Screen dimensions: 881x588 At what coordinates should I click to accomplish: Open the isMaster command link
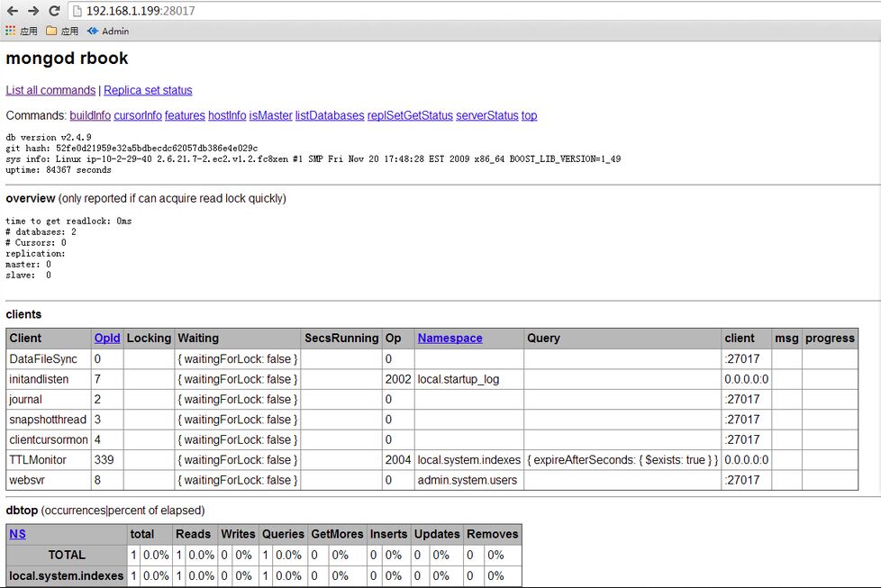point(269,115)
